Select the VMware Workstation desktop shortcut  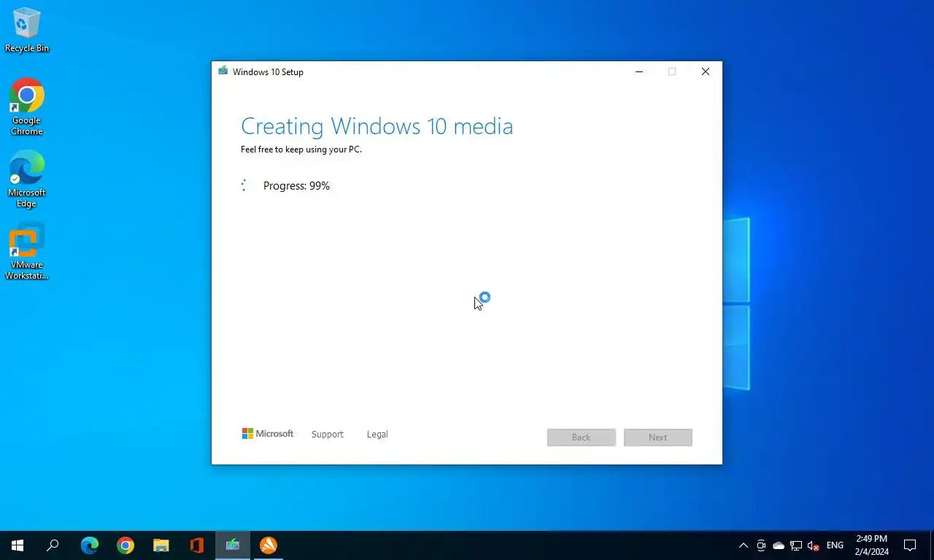[27, 251]
